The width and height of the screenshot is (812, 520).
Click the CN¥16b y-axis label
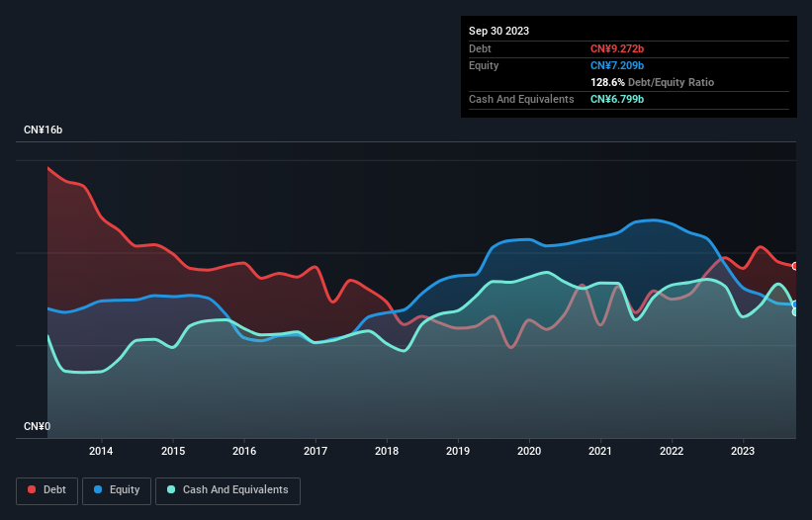(x=43, y=130)
